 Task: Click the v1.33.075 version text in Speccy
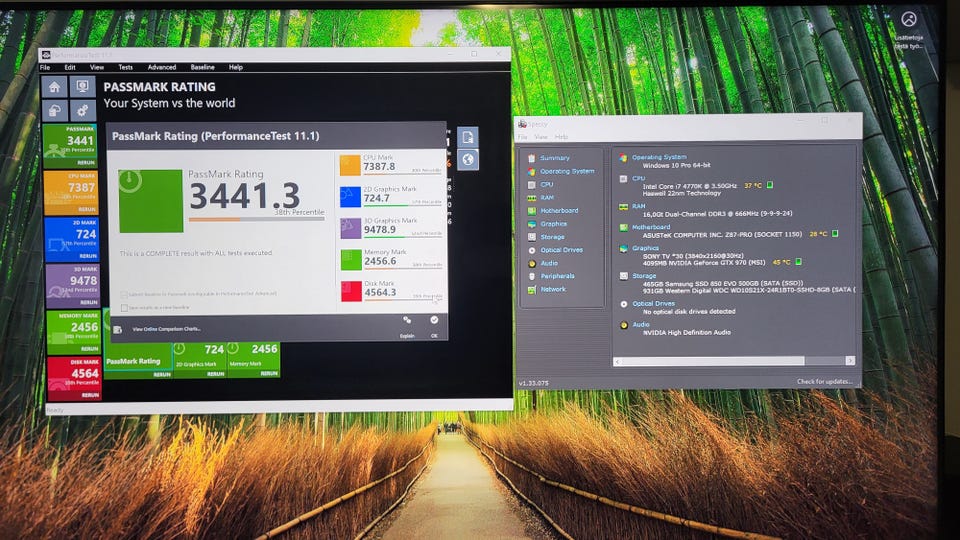click(x=534, y=383)
